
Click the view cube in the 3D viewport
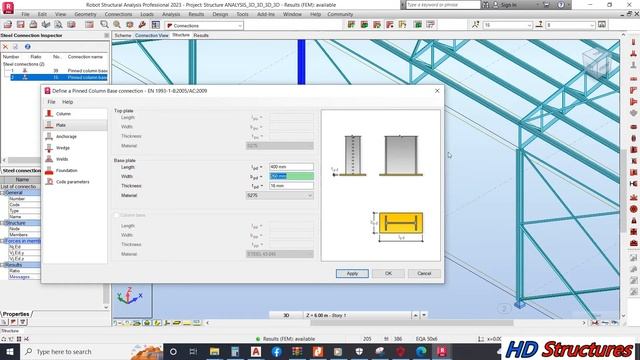[597, 63]
